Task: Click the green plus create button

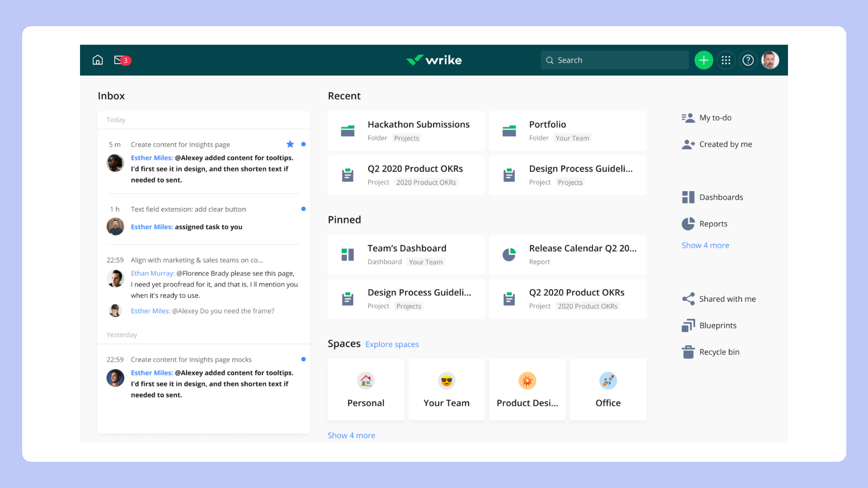Action: 703,60
